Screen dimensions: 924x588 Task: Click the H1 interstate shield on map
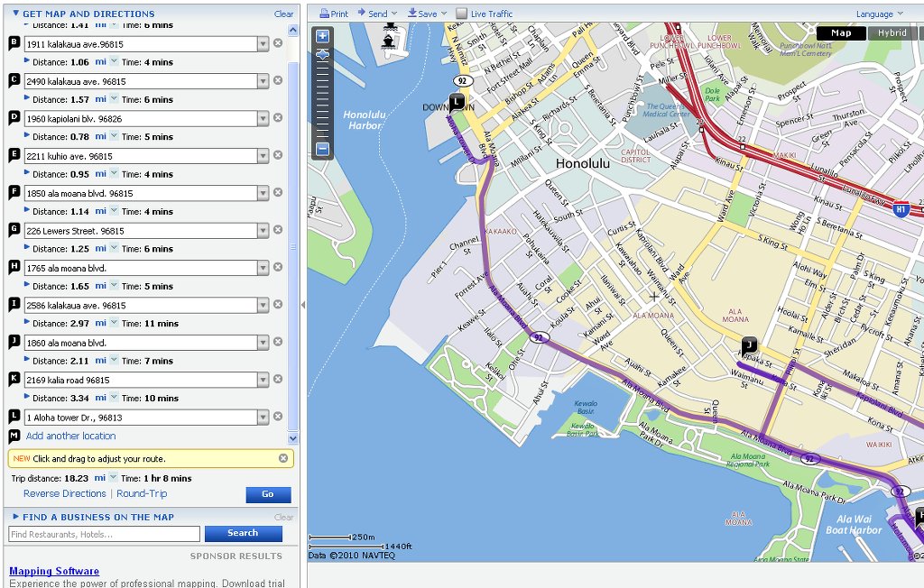[901, 210]
